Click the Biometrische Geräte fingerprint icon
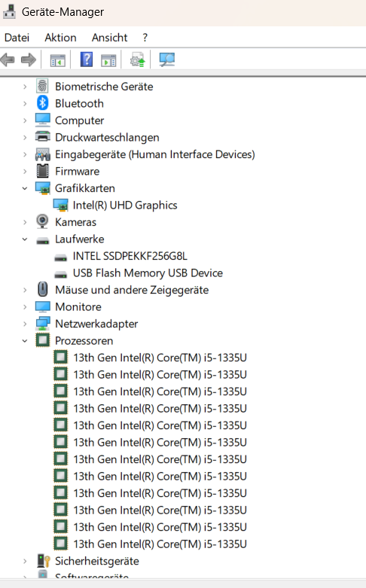This screenshot has width=366, height=588. click(42, 86)
